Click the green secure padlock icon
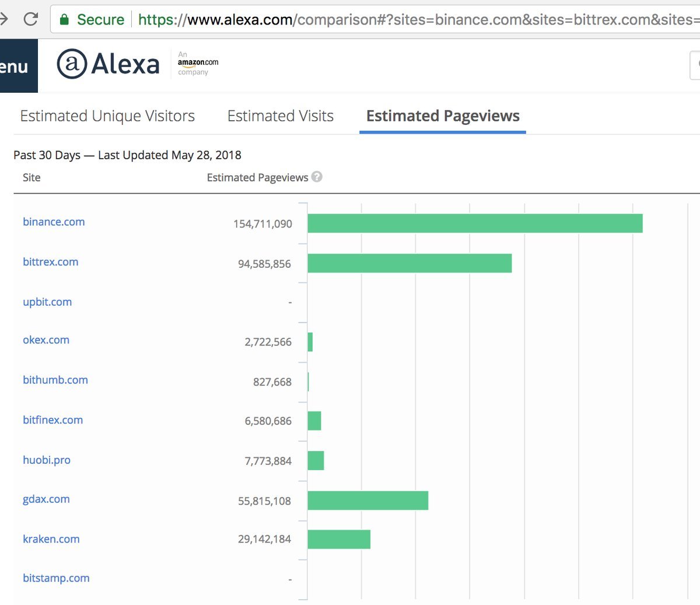700x605 pixels. [x=64, y=20]
